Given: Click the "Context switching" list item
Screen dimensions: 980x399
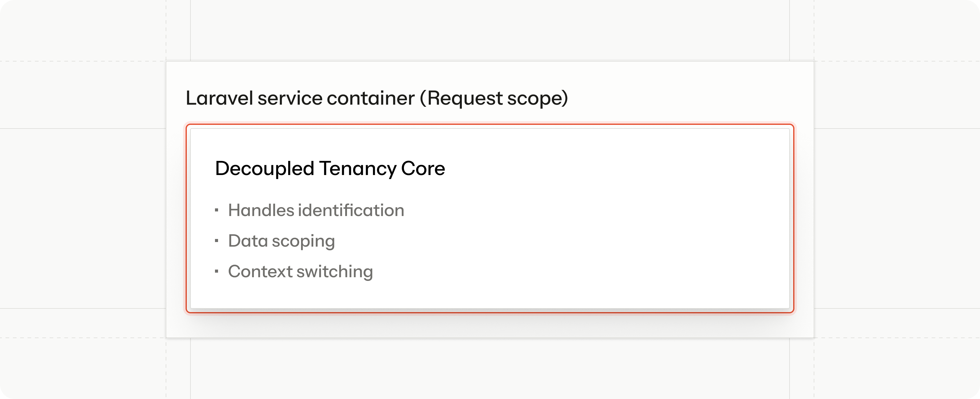Looking at the screenshot, I should point(300,271).
